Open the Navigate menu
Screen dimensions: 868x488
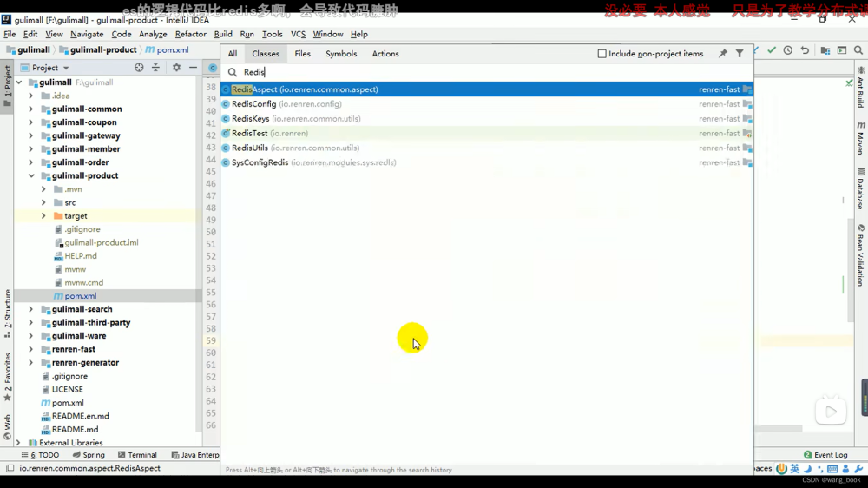(x=87, y=35)
